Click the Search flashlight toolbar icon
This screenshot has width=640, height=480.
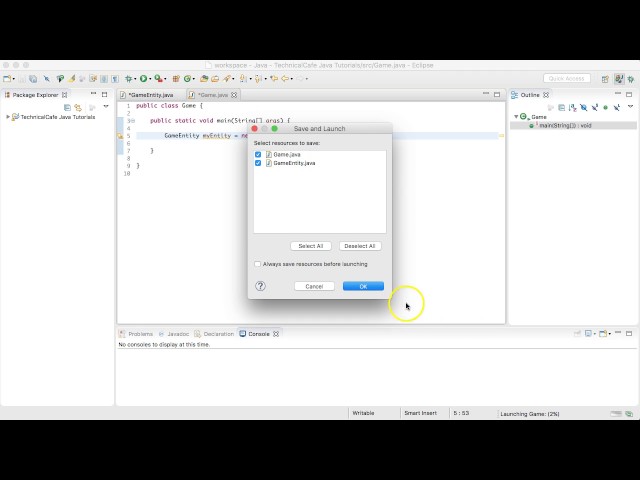[x=227, y=79]
